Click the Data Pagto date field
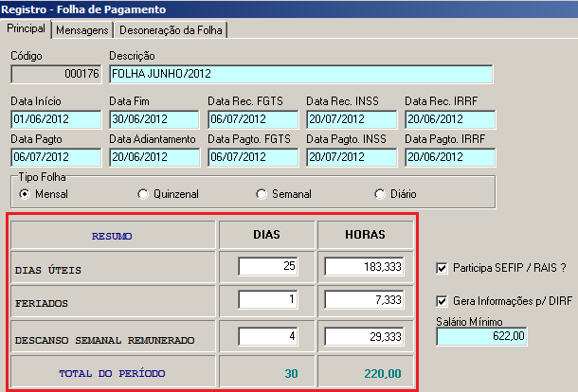 pos(56,157)
